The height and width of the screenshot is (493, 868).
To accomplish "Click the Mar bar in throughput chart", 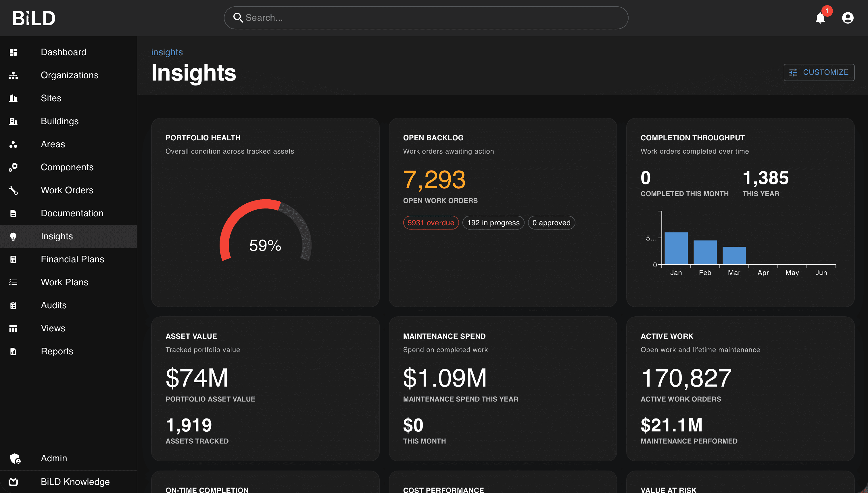I will click(734, 256).
